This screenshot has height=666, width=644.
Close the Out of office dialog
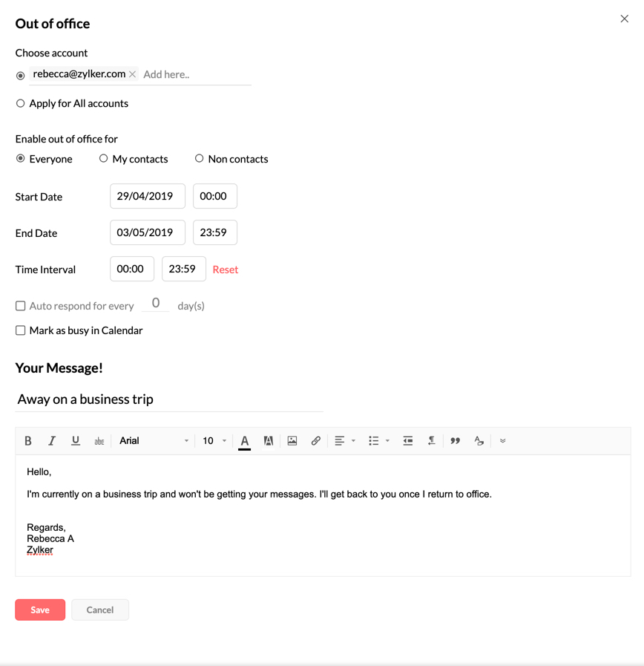tap(624, 19)
